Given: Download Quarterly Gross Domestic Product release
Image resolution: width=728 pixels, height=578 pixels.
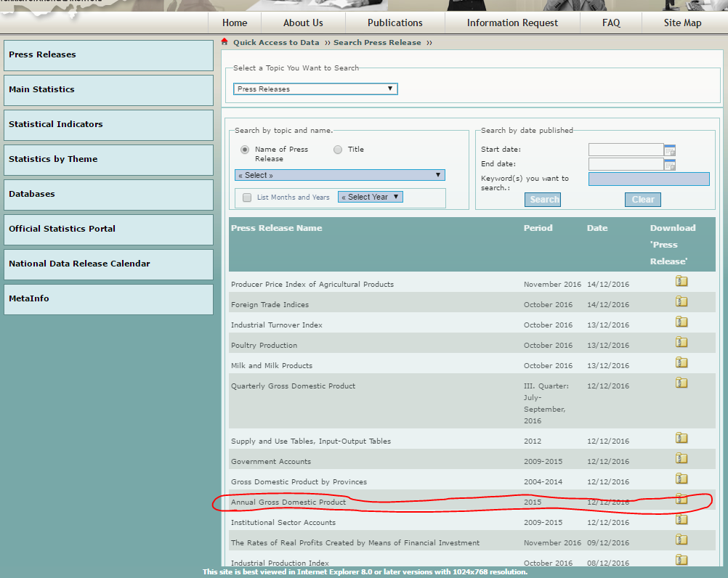Looking at the screenshot, I should click(x=681, y=383).
